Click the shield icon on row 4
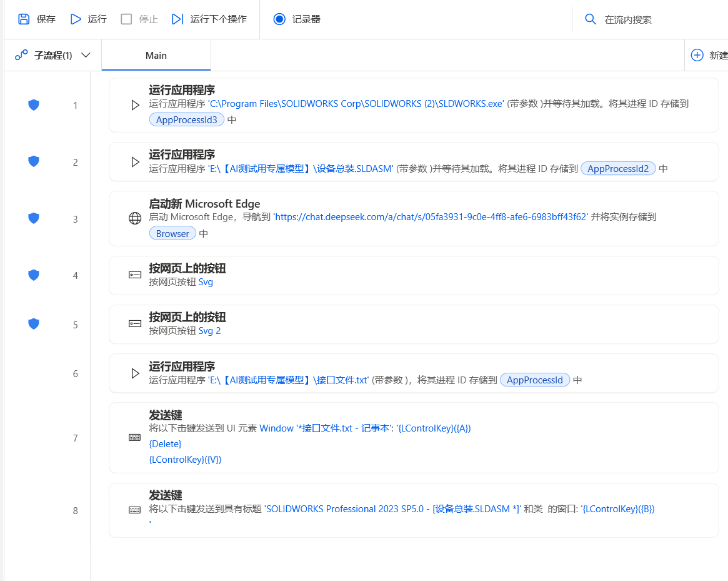Screen dimensions: 728x581 click(x=33, y=275)
